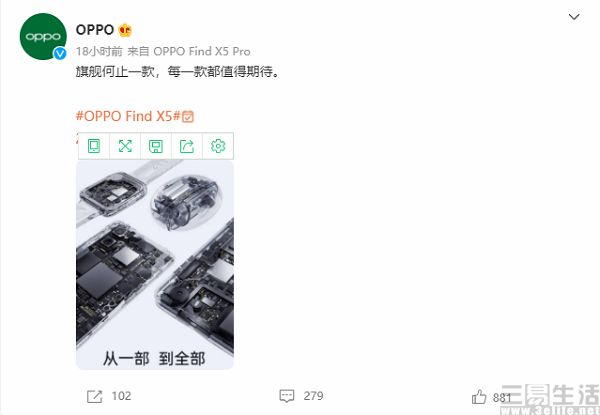This screenshot has height=415, width=600.
Task: Click the gold crown membership badge
Action: [125, 30]
